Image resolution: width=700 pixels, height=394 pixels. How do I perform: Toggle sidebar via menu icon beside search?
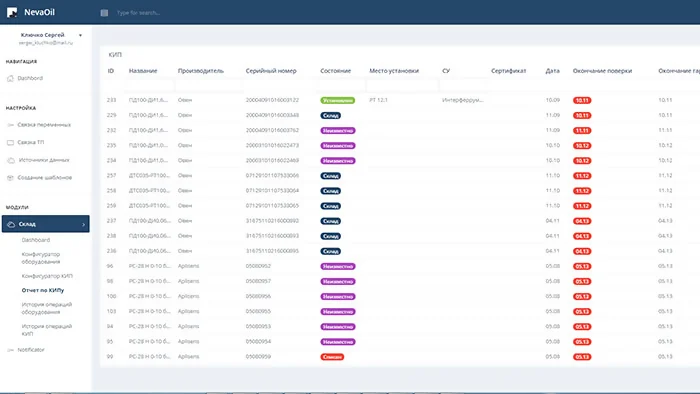click(104, 13)
